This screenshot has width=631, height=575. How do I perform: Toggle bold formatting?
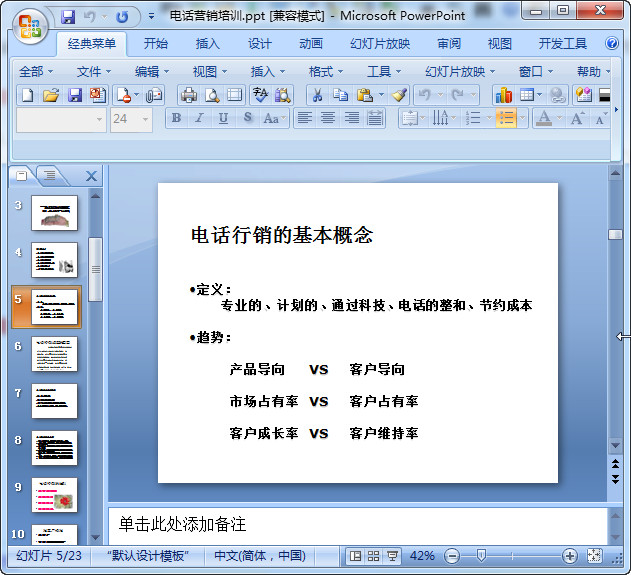click(x=176, y=118)
